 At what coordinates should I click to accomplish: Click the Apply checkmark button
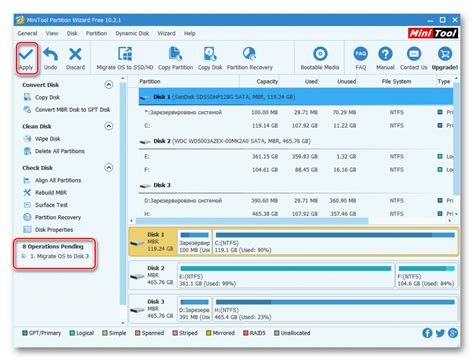26,58
